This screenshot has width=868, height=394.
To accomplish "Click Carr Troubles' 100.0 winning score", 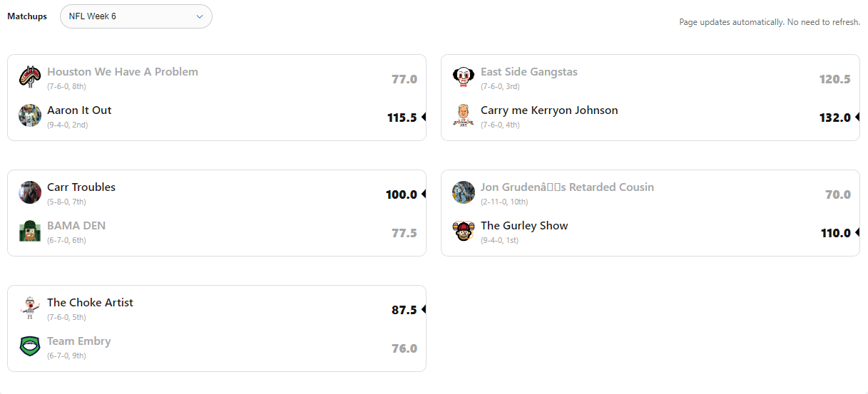I will (x=402, y=195).
